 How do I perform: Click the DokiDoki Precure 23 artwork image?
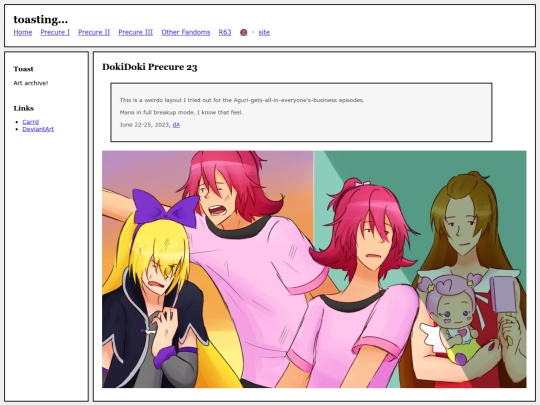point(314,269)
